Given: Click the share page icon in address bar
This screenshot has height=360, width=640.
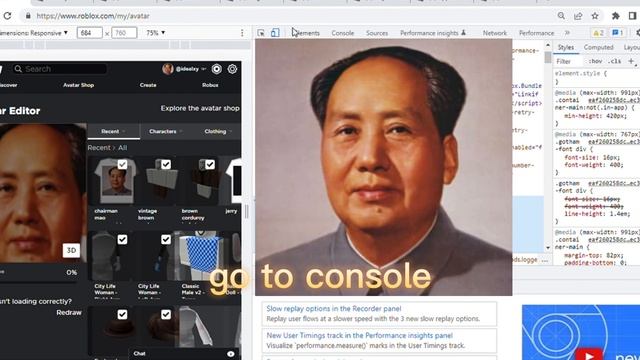Looking at the screenshot, I should [578, 16].
